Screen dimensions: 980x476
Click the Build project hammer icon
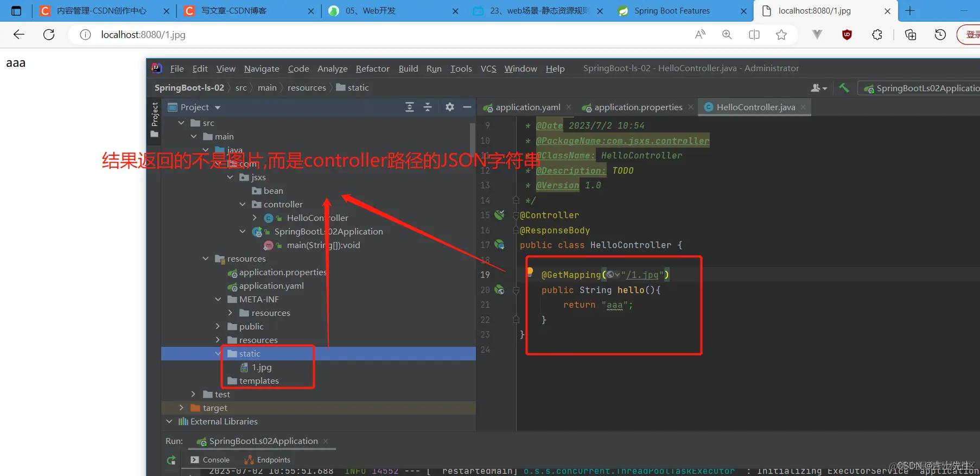(844, 87)
